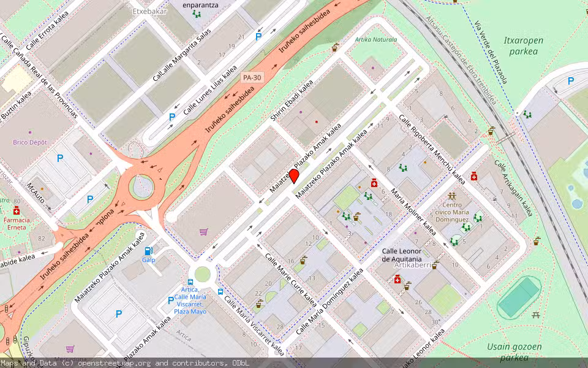Click the green sports pitch area

[x=518, y=297]
